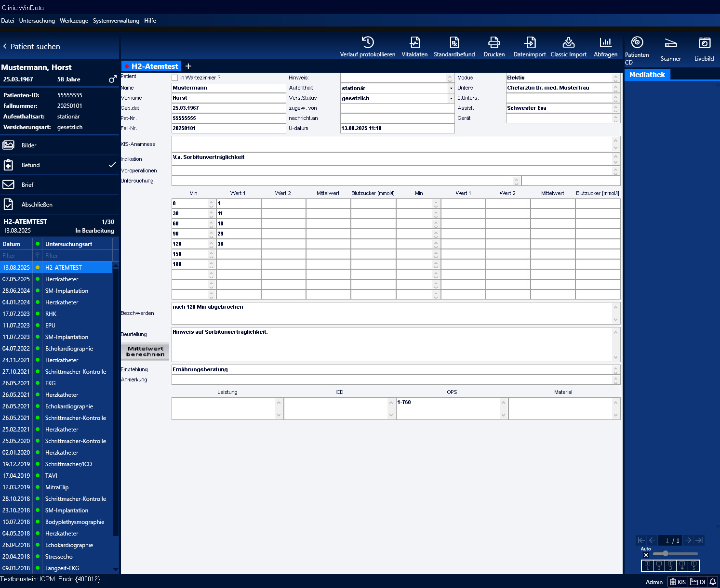Click the Indikation field spinner arrows

pos(615,158)
